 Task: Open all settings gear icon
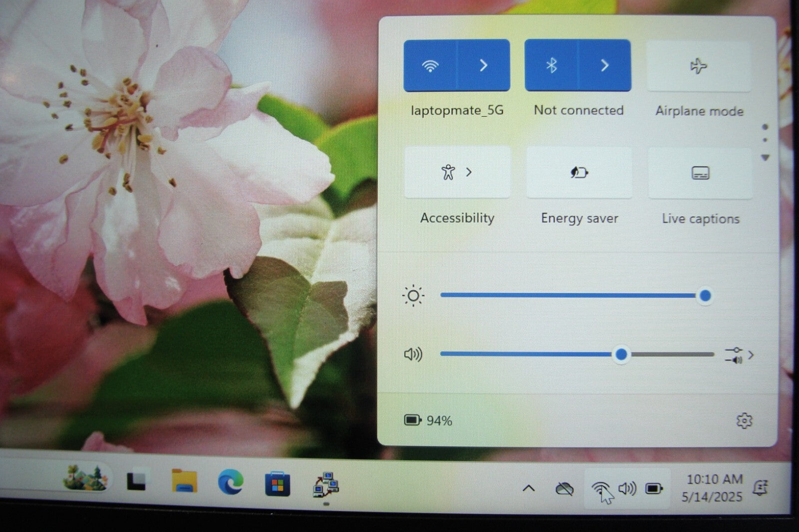point(744,421)
